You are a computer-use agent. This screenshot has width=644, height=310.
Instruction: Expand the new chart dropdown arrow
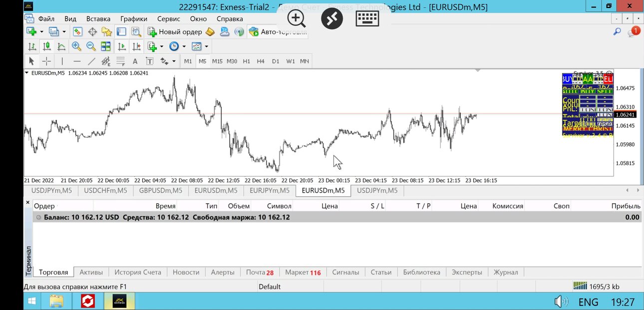click(41, 32)
